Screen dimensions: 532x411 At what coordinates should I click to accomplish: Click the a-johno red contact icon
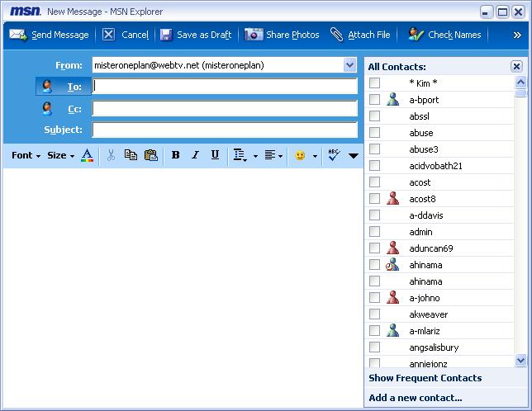pos(393,297)
